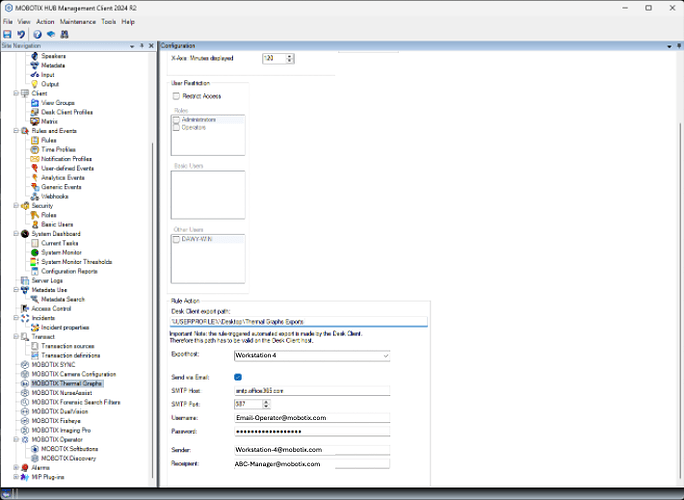Open the Help menu

128,21
